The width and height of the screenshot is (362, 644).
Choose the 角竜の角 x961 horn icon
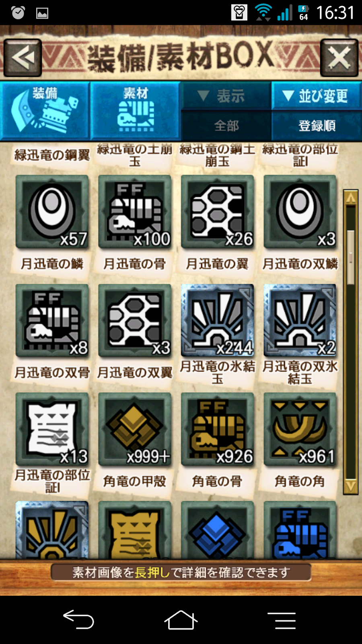click(300, 429)
